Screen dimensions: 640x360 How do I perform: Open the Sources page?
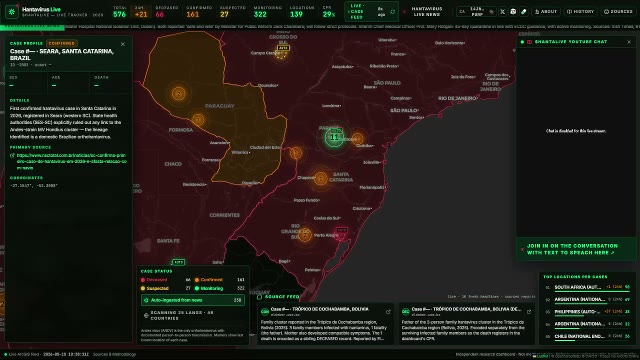pyautogui.click(x=618, y=12)
